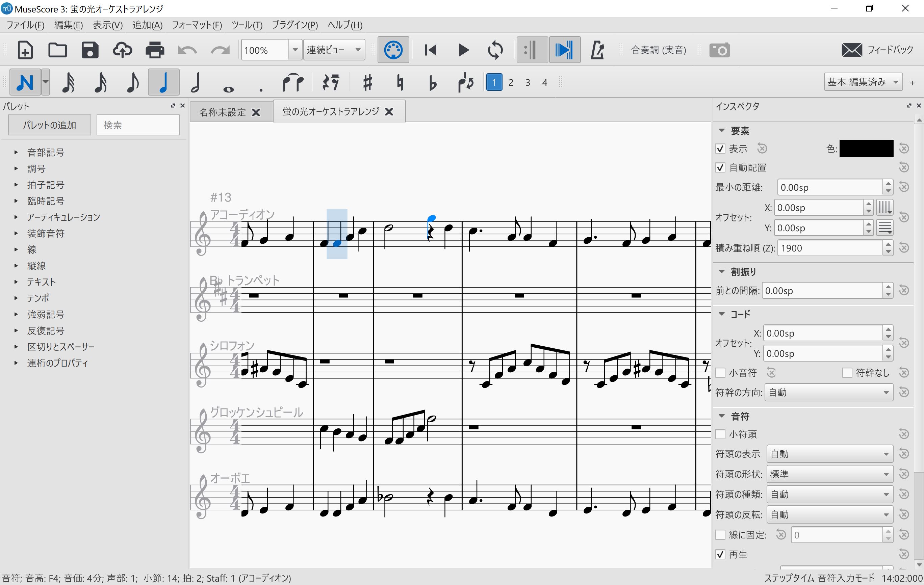Image resolution: width=924 pixels, height=585 pixels.
Task: Toggle the 自動配置 checkbox
Action: (720, 168)
